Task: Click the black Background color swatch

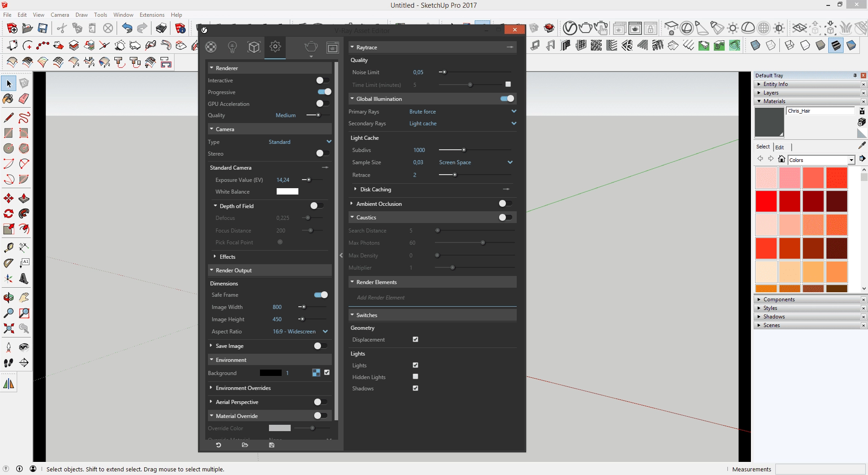Action: pyautogui.click(x=271, y=373)
